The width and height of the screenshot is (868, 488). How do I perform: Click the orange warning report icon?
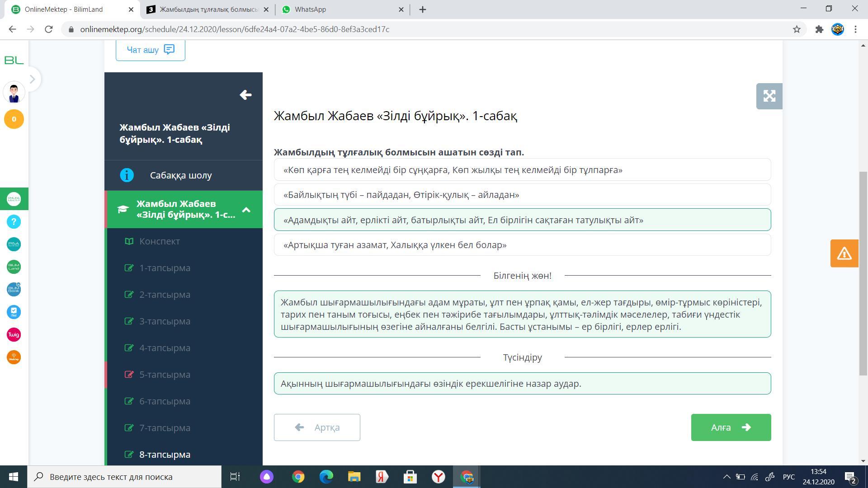click(844, 253)
